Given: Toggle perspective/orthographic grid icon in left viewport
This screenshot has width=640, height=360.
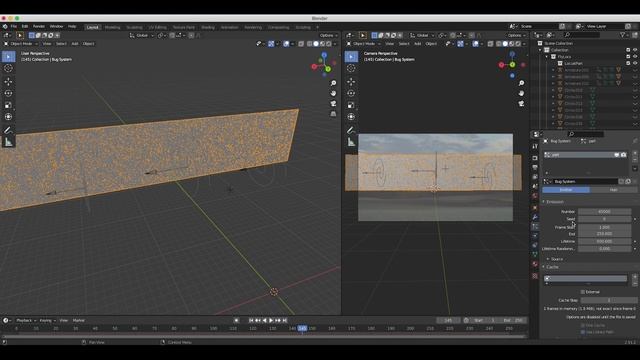Looking at the screenshot, I should pos(333,114).
